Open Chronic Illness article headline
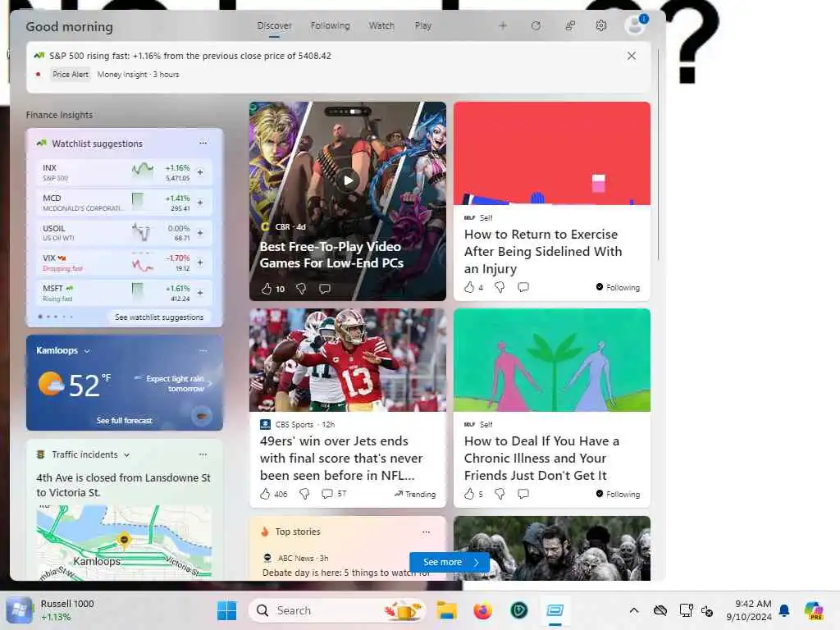The width and height of the screenshot is (840, 630). point(541,458)
